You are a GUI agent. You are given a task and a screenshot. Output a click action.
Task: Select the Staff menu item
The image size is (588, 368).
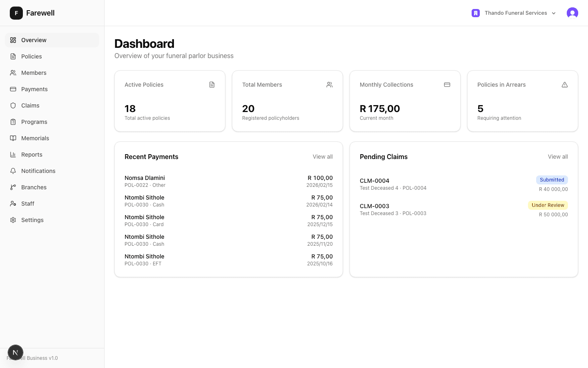click(x=27, y=203)
